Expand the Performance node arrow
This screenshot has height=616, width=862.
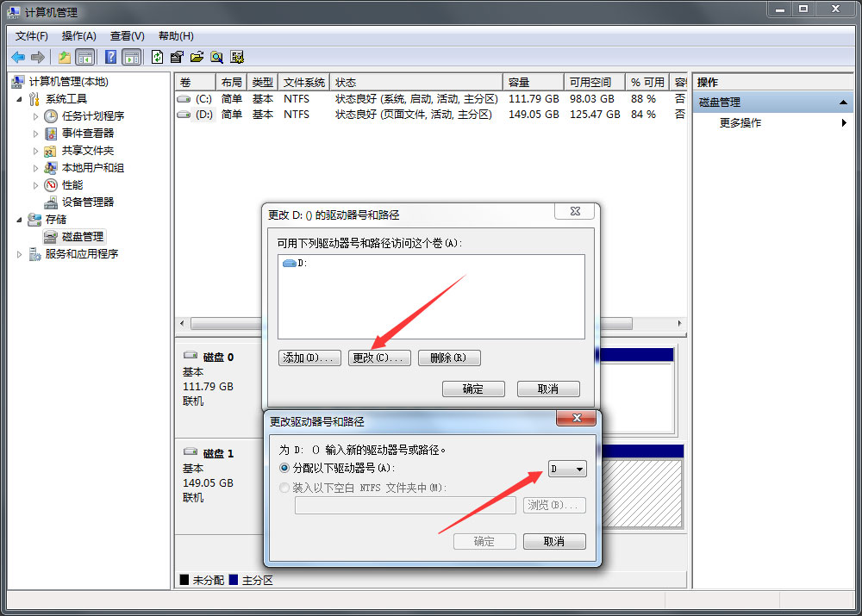point(35,185)
